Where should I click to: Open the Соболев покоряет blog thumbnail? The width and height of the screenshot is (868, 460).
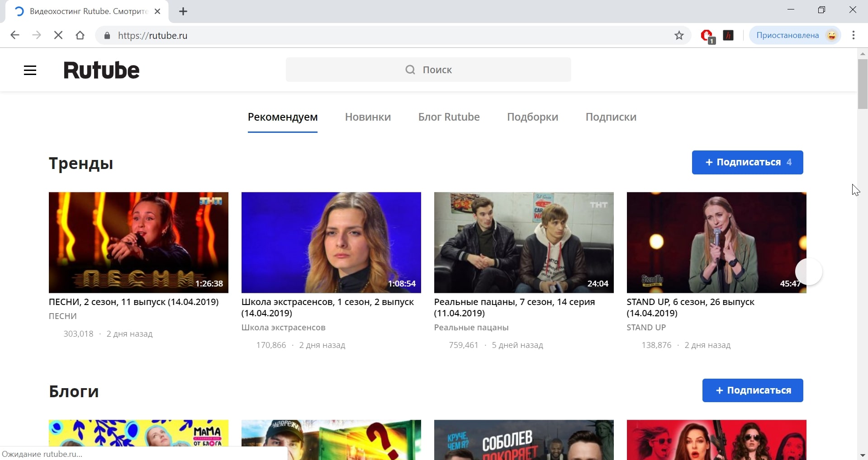coord(524,440)
